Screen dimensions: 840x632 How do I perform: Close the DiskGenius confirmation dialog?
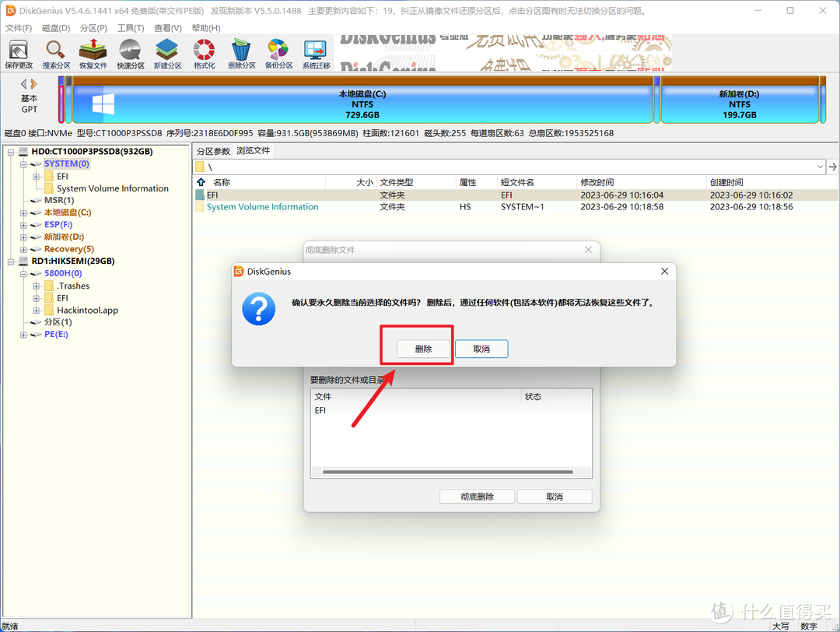tap(664, 271)
